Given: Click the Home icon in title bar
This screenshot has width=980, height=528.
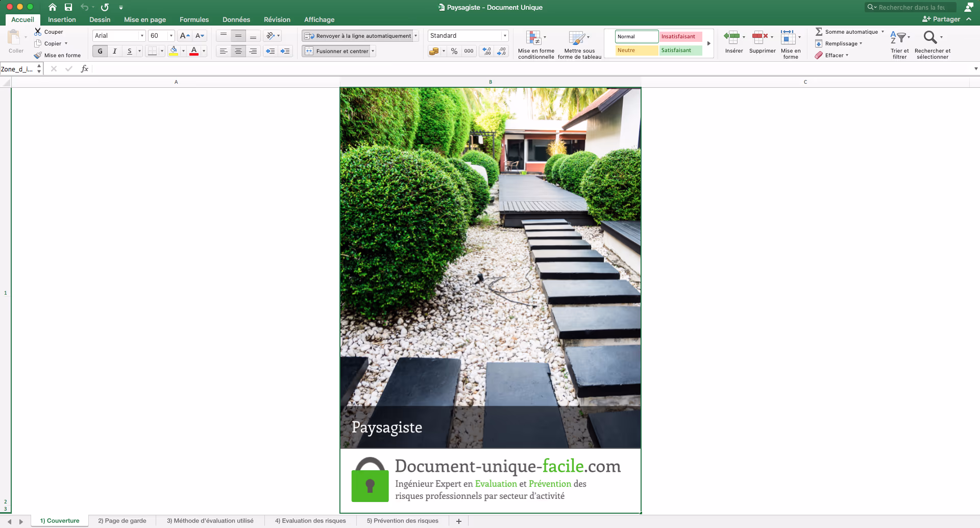Looking at the screenshot, I should tap(53, 7).
